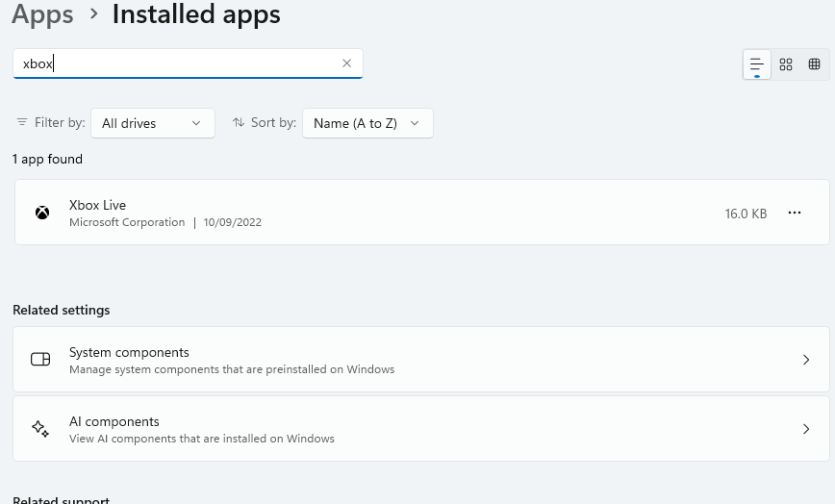Click 'Manage system components' description text
835x504 pixels.
click(232, 369)
